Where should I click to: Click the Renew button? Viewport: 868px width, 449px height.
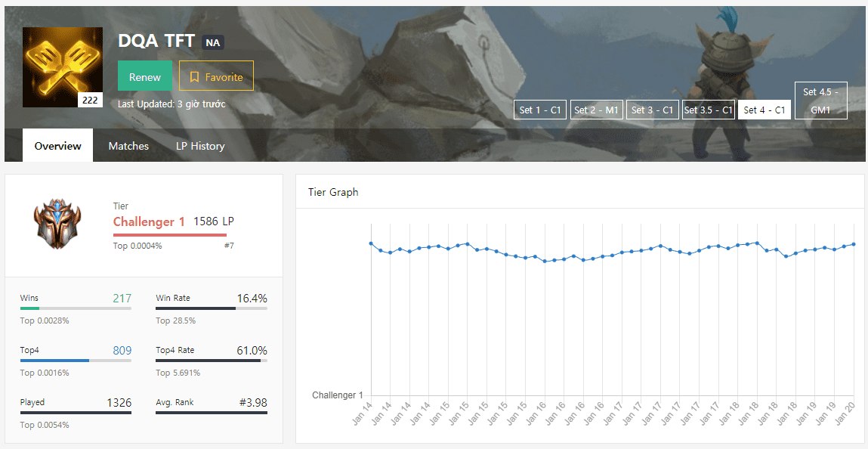pos(145,76)
